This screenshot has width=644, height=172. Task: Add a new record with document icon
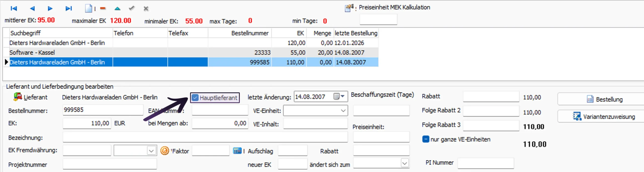[x=89, y=9]
